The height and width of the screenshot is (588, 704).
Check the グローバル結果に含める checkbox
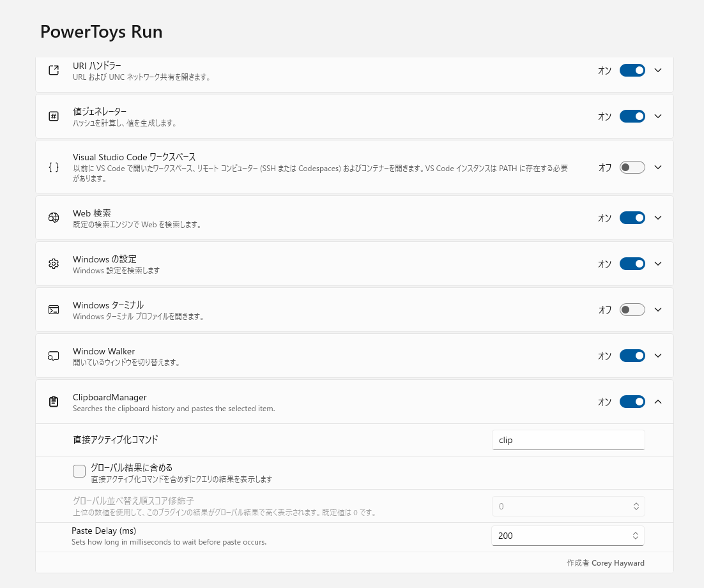pyautogui.click(x=79, y=471)
